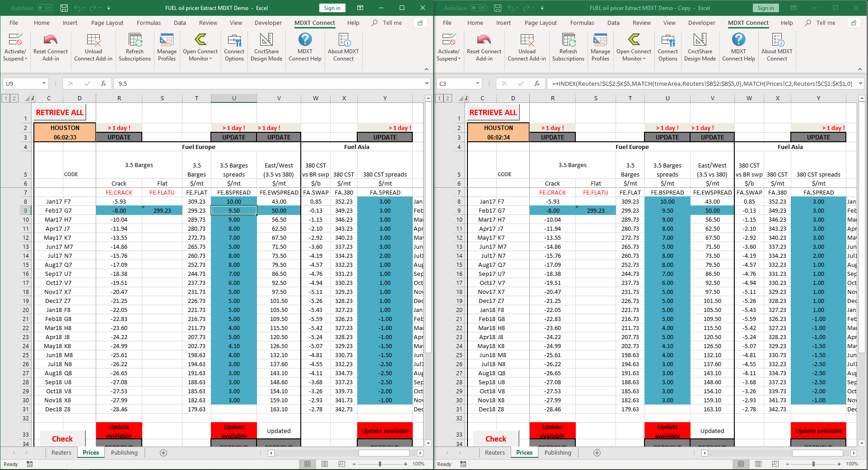Click horizontal scrollbar thumb in left window
The image size is (868, 470).
(x=384, y=453)
